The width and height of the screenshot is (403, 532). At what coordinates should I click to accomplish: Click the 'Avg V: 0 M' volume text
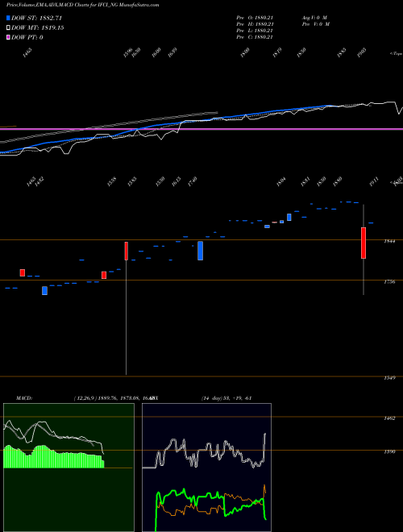click(314, 18)
